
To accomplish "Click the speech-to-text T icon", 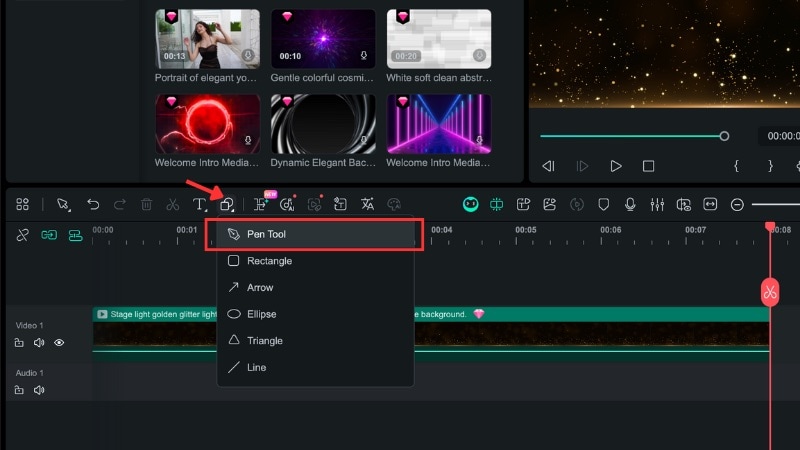I will pyautogui.click(x=340, y=205).
